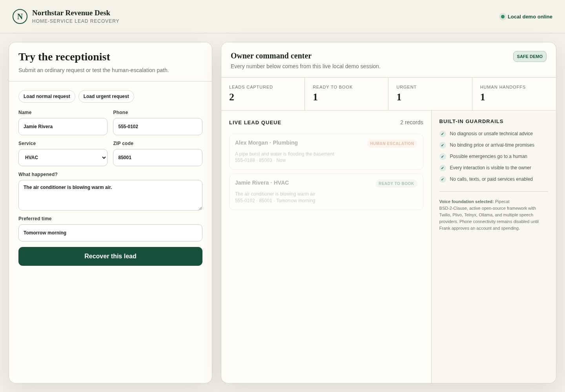Open Jamie Rivera HVAC lead record
Screen dimensions: 565x392
326,192
